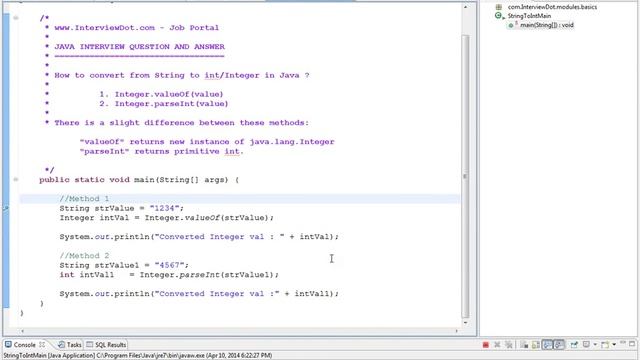Switch to the SQL Results tab

tap(106, 345)
